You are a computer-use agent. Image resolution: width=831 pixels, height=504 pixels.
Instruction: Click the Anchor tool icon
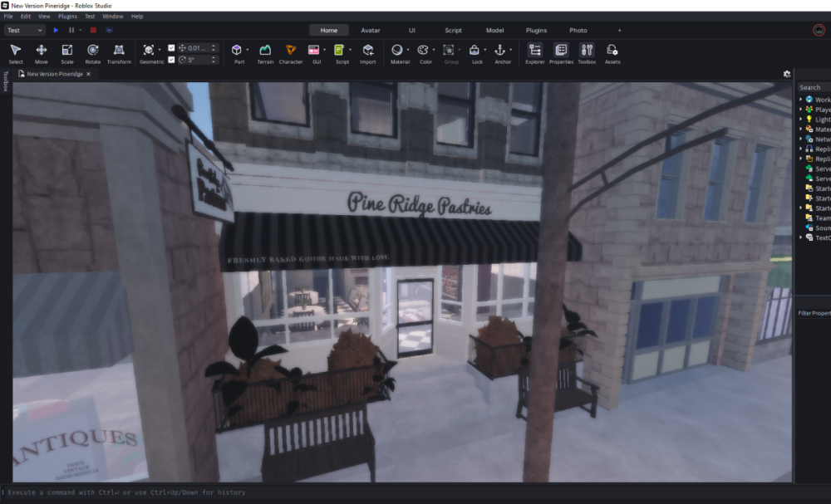pos(499,50)
